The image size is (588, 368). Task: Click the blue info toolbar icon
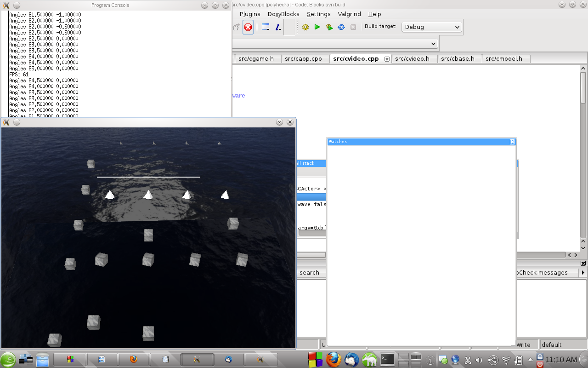tap(278, 27)
